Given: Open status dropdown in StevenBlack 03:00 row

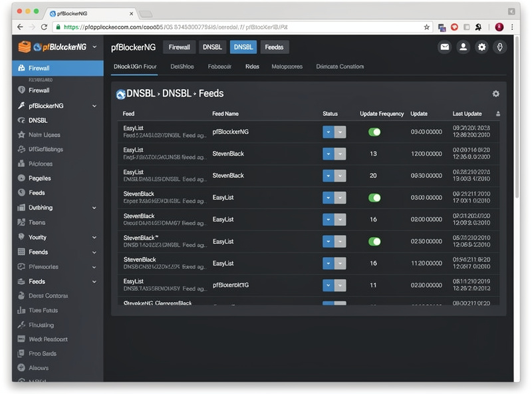Looking at the screenshot, I should tap(334, 198).
